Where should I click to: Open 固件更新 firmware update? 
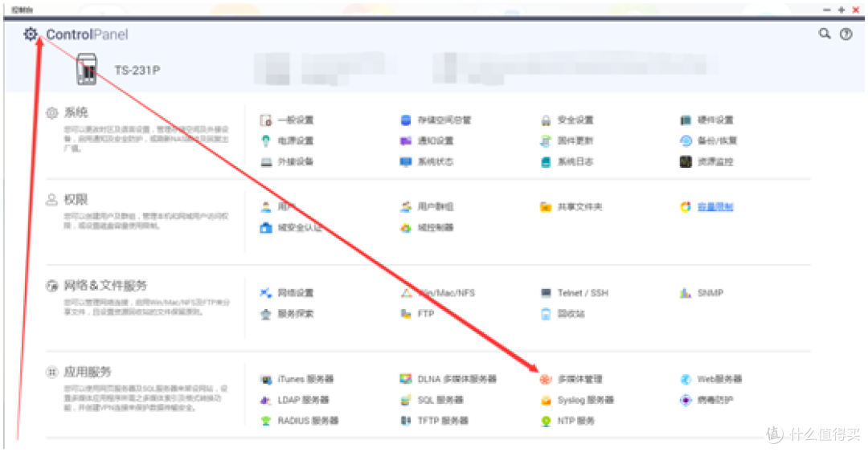575,141
